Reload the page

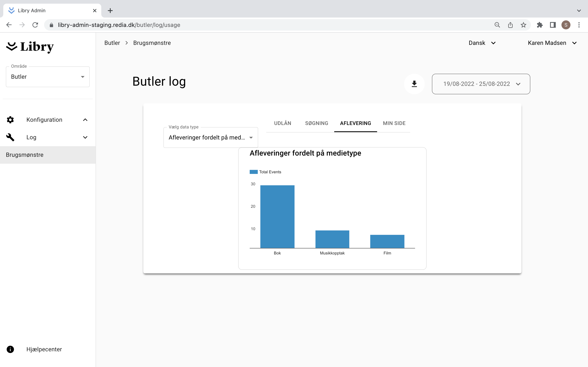click(x=35, y=25)
